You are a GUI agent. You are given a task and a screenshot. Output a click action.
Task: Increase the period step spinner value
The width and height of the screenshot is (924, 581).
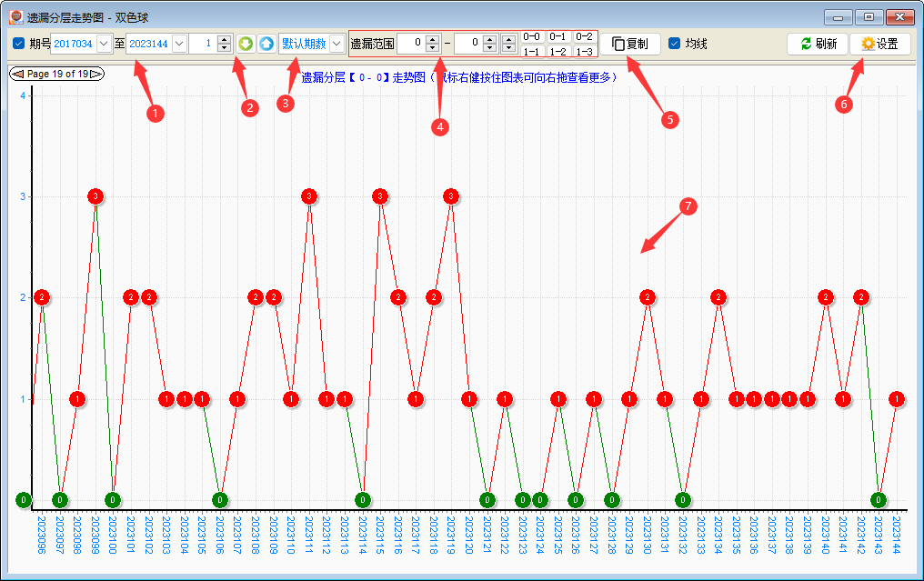point(224,39)
